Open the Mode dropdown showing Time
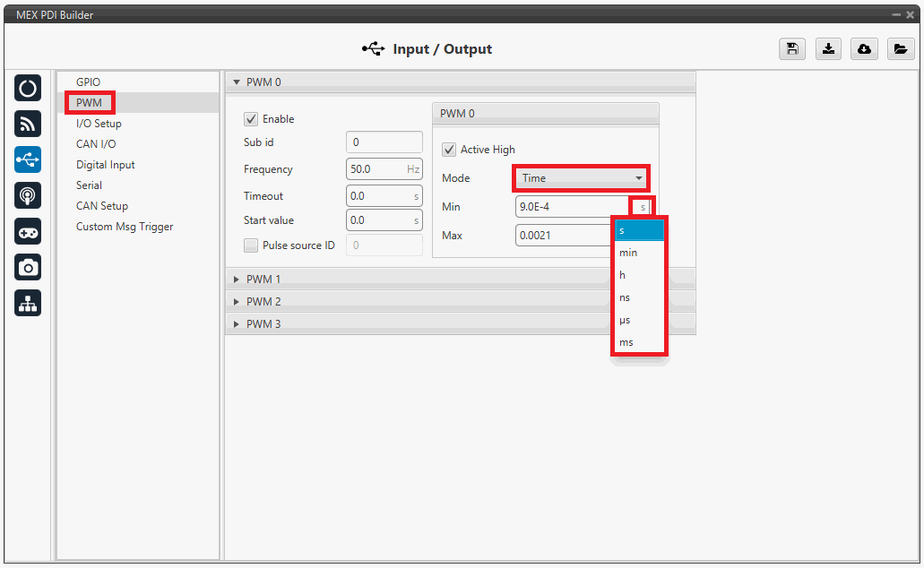 point(582,178)
